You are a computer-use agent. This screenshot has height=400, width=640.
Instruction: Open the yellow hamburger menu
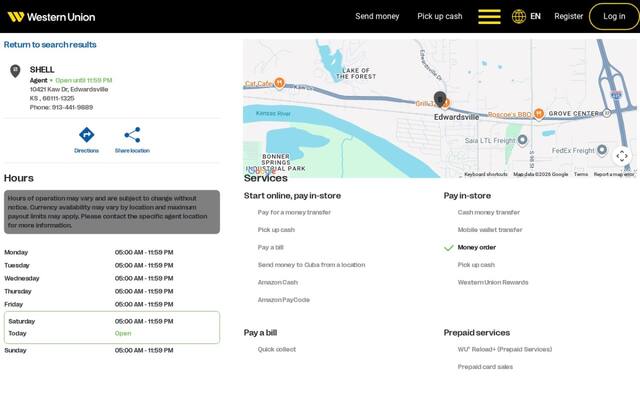tap(489, 17)
